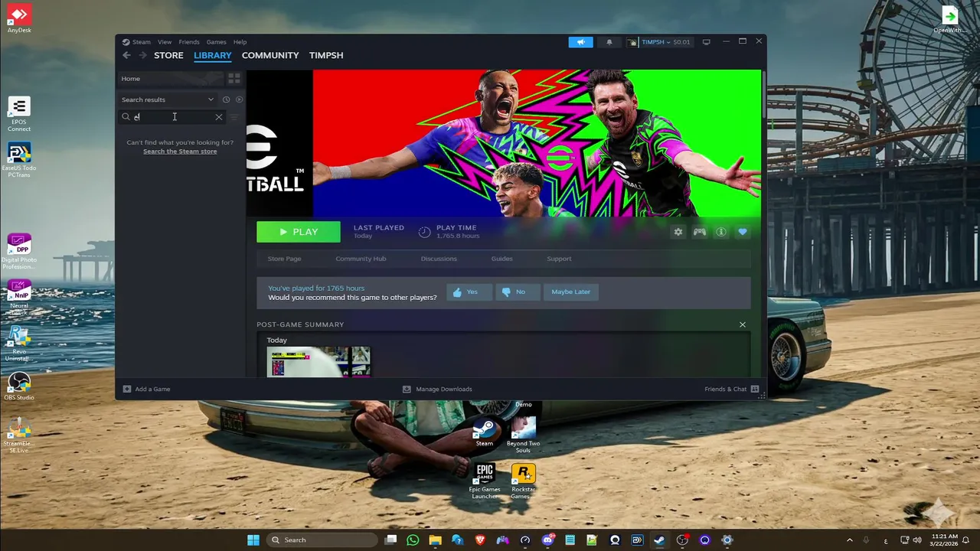This screenshot has width=980, height=551.
Task: Open game settings gear icon
Action: pyautogui.click(x=678, y=232)
